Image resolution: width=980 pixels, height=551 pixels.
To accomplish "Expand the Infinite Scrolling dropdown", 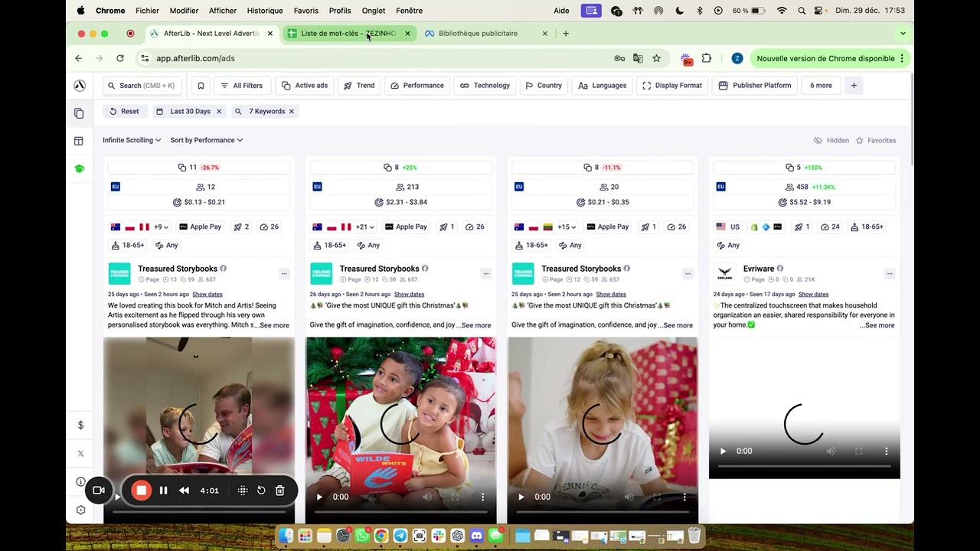I will [x=132, y=140].
